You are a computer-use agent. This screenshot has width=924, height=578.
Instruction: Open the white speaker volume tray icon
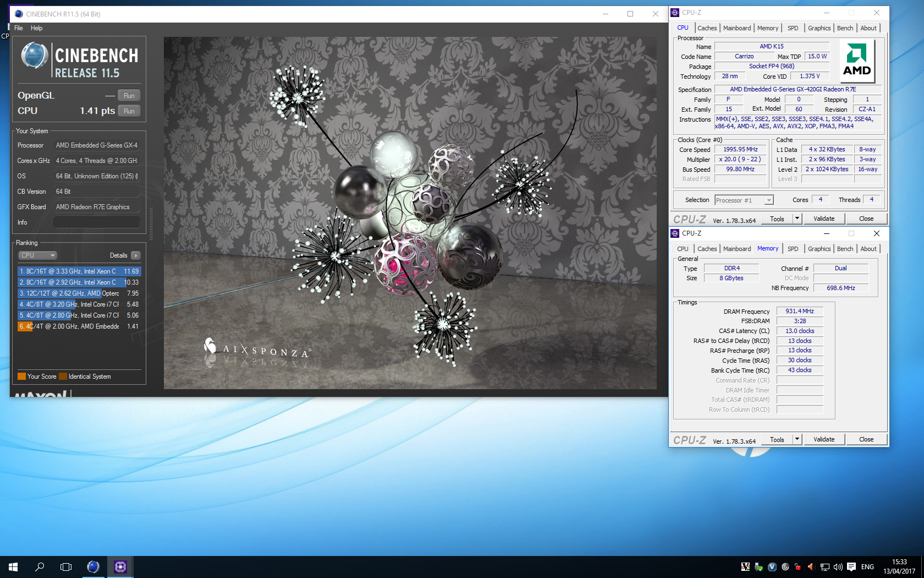[838, 567]
